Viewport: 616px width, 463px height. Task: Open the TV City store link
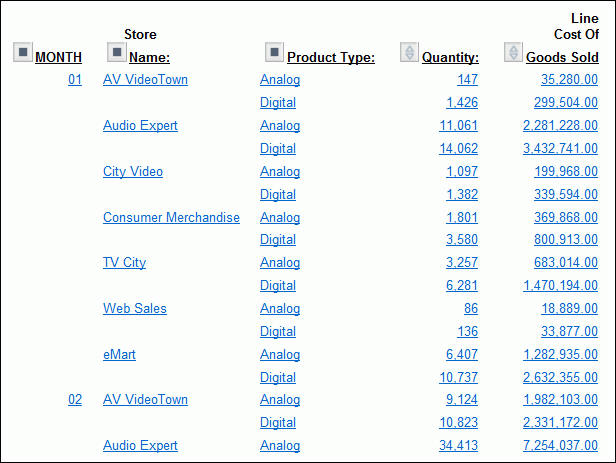point(124,263)
